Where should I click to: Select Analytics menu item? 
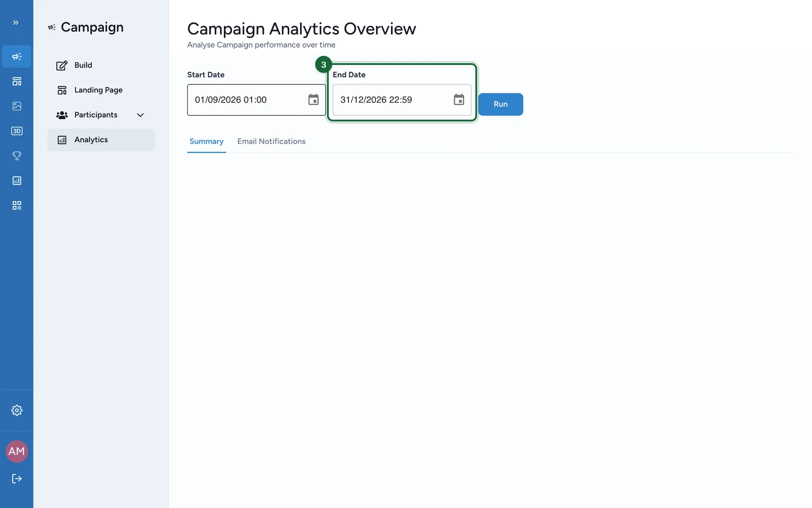click(x=101, y=140)
